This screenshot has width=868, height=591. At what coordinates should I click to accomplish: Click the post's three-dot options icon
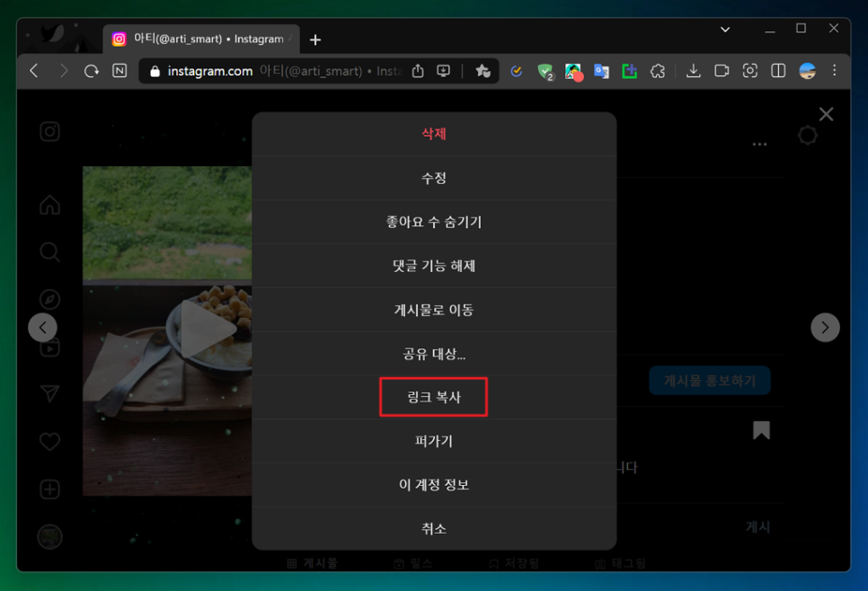(x=759, y=145)
